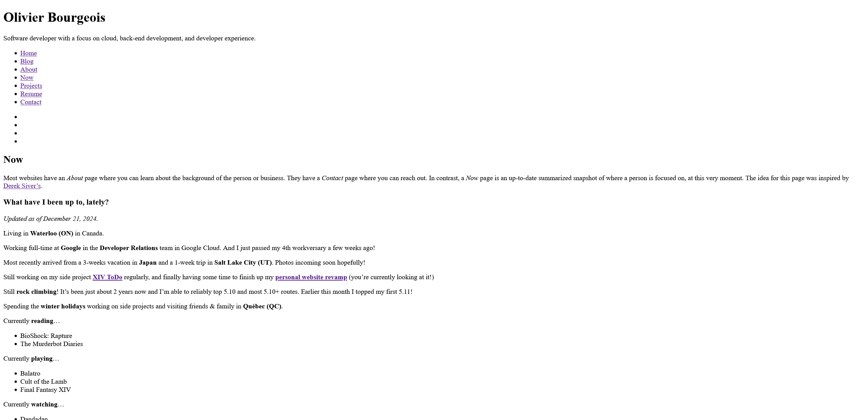Select the first empty bullet point
Screen dimensions: 868x420
click(16, 117)
